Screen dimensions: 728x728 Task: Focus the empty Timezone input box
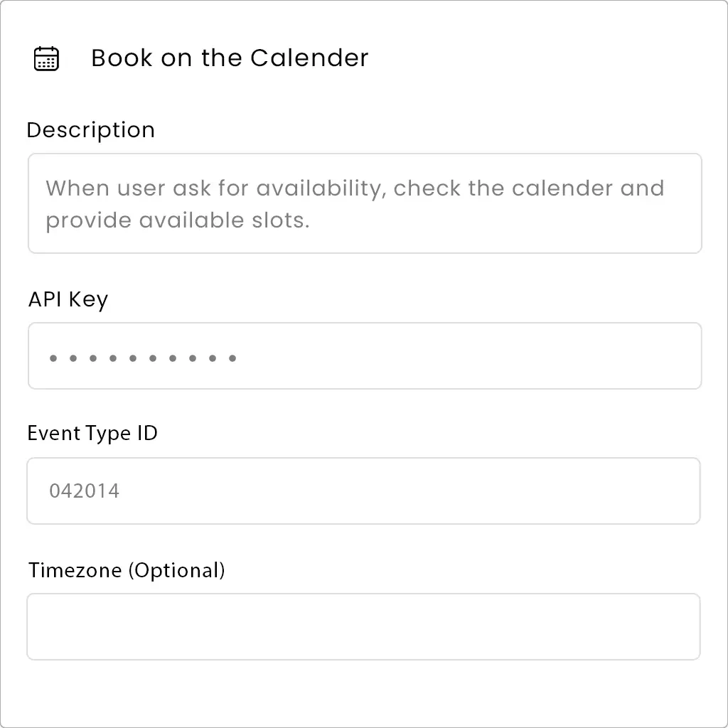coord(364,626)
